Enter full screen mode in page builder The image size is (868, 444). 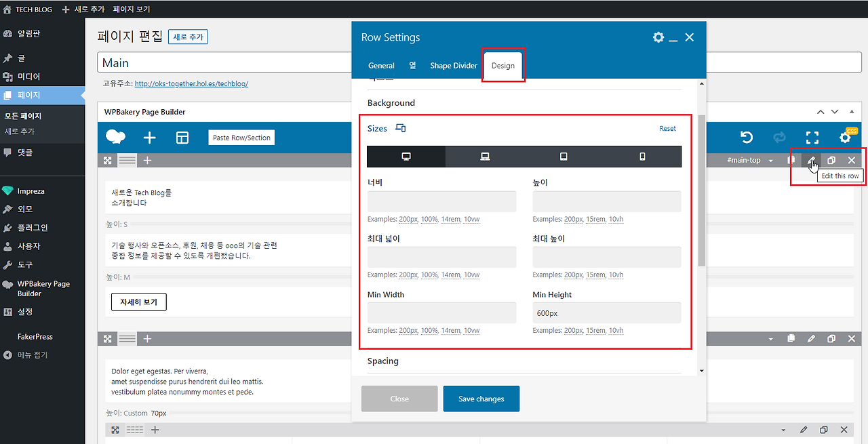(x=812, y=138)
